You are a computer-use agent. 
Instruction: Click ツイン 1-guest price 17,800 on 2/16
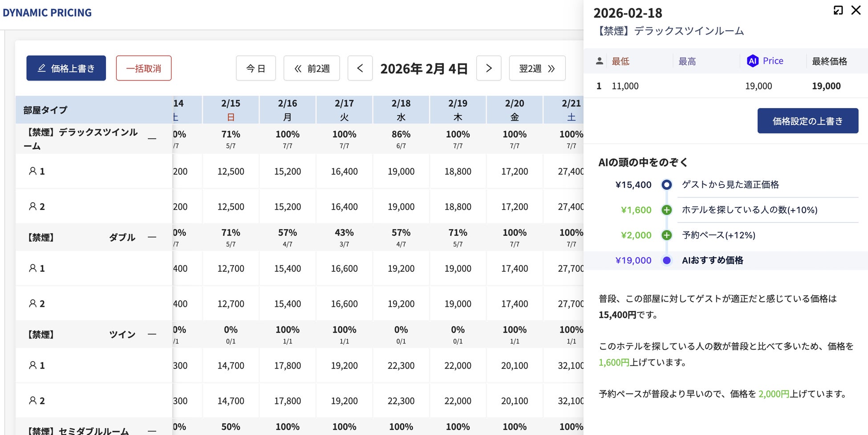288,366
